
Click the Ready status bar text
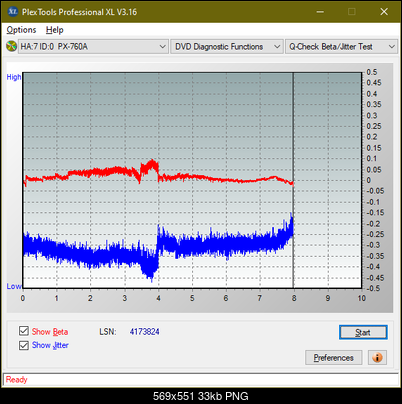coord(17,380)
